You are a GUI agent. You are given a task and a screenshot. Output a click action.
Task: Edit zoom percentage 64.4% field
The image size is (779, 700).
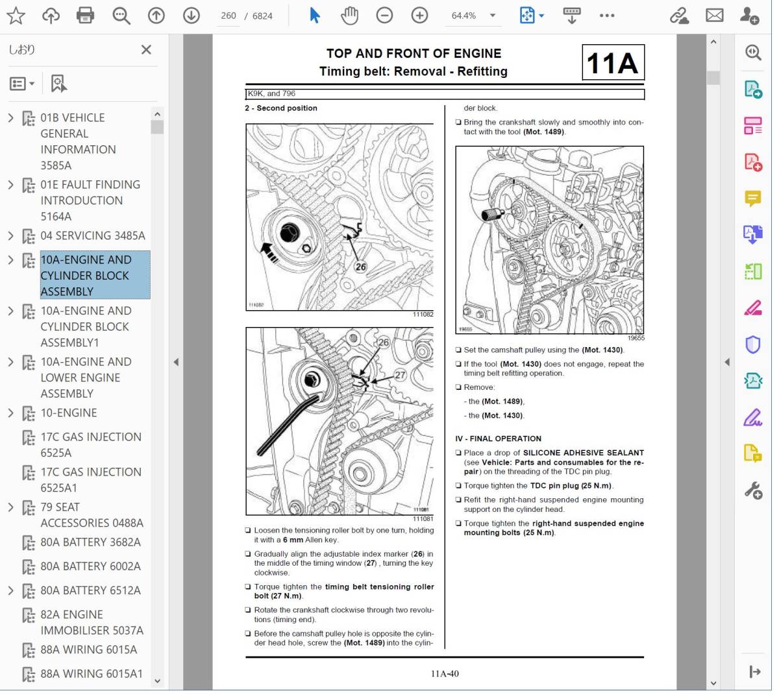pyautogui.click(x=464, y=16)
